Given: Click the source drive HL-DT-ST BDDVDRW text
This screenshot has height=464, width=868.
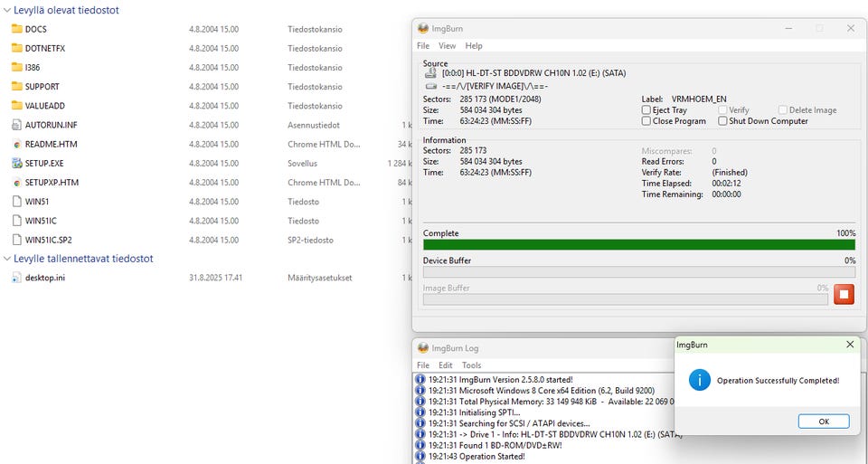Looking at the screenshot, I should click(x=533, y=73).
